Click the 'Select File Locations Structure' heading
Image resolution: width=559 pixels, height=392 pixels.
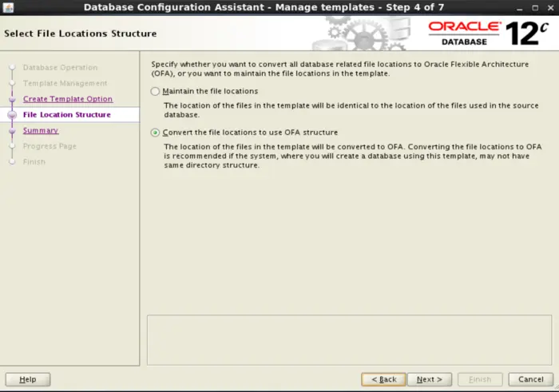(x=80, y=34)
